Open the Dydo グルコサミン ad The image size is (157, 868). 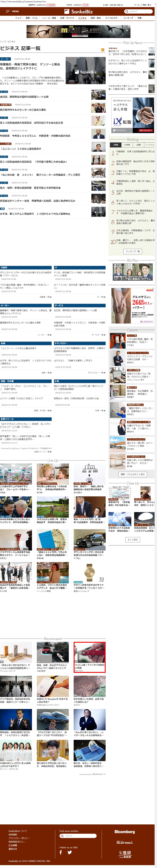133,306
